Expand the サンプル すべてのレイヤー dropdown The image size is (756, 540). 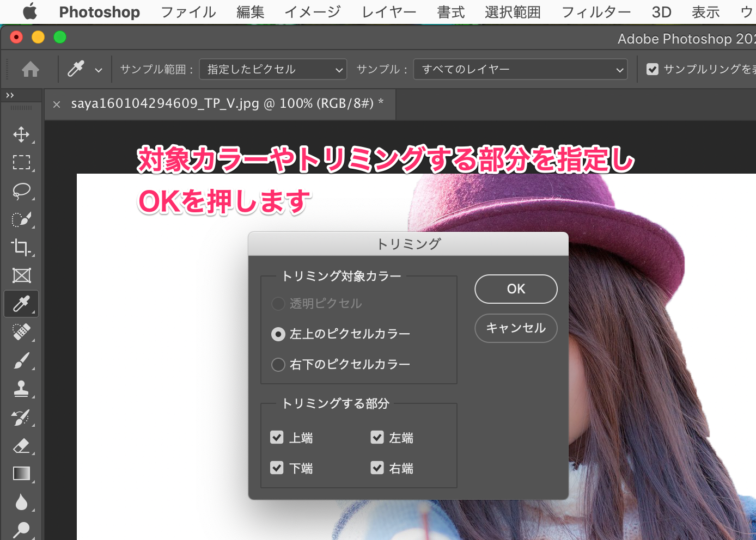pos(520,70)
